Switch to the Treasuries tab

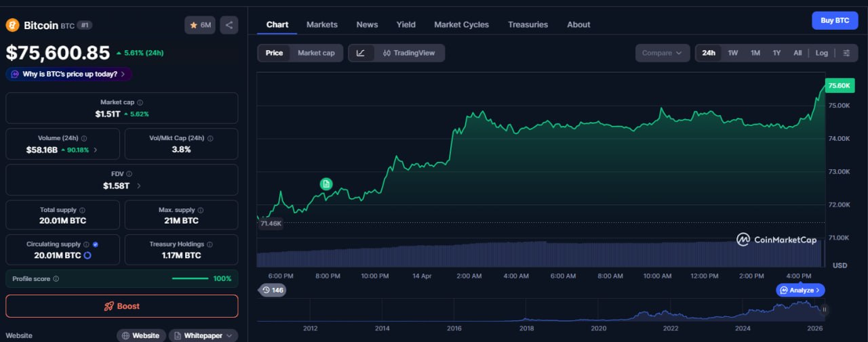pyautogui.click(x=528, y=24)
